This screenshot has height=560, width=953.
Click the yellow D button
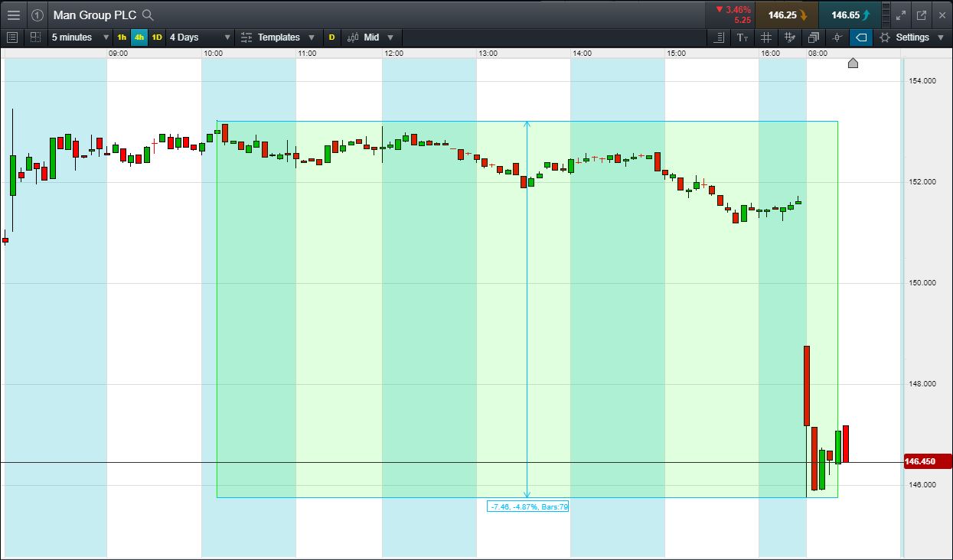pyautogui.click(x=331, y=37)
